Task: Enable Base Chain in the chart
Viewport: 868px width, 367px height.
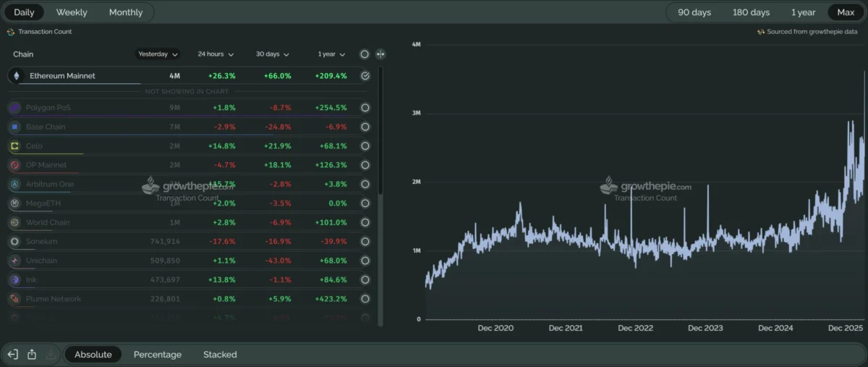Action: point(365,127)
